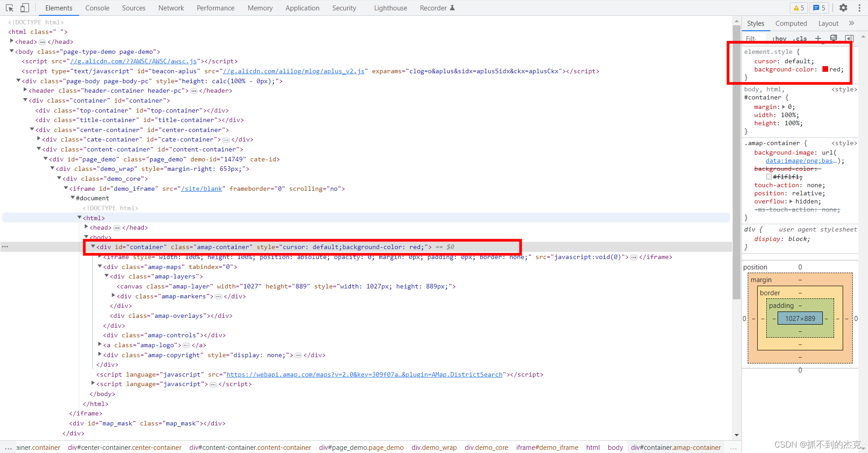Expand cate-container collapsed ellipsis badge
Image resolution: width=868 pixels, height=453 pixels.
coord(226,140)
